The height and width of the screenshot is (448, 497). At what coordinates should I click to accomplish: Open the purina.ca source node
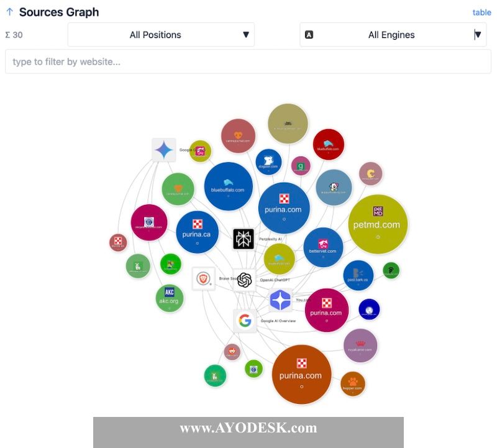[198, 234]
